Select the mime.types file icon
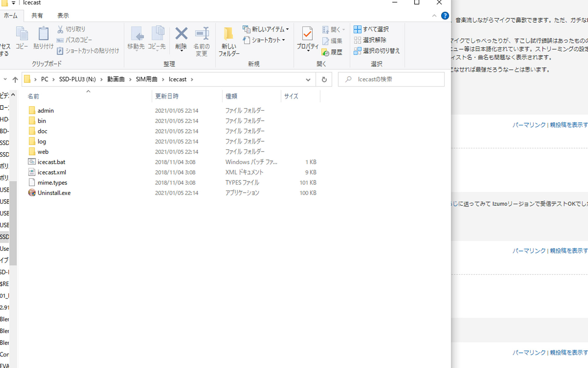Screen dimensions: 588x368 pyautogui.click(x=32, y=182)
